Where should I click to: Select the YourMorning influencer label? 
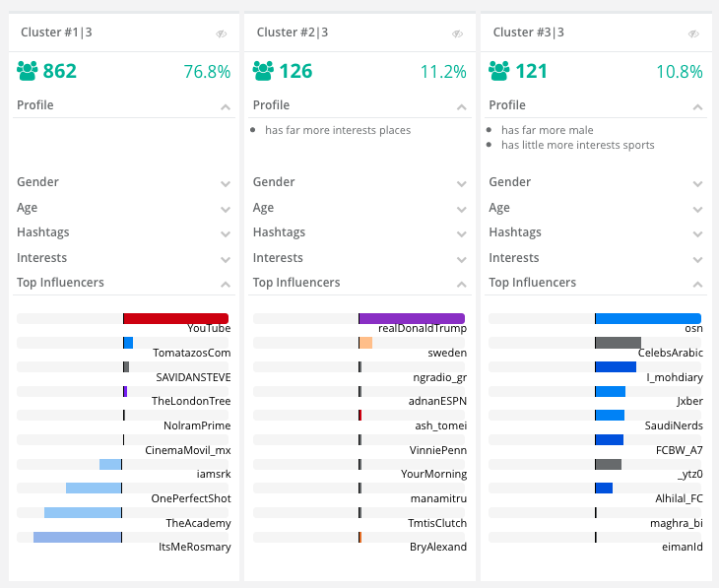(x=434, y=475)
